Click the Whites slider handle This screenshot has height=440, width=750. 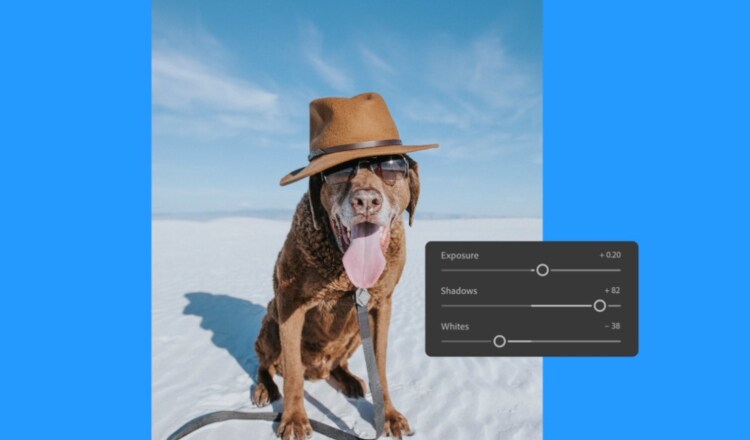pyautogui.click(x=499, y=341)
